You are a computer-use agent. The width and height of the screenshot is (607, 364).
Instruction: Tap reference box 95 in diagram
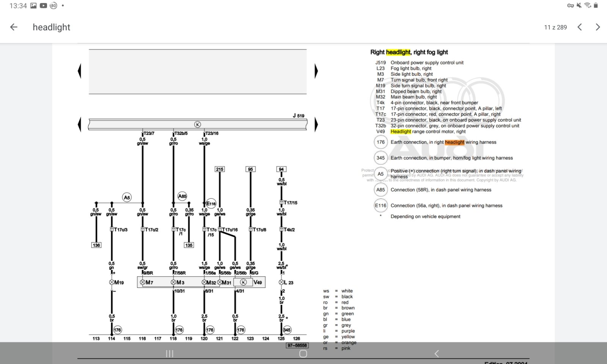250,169
